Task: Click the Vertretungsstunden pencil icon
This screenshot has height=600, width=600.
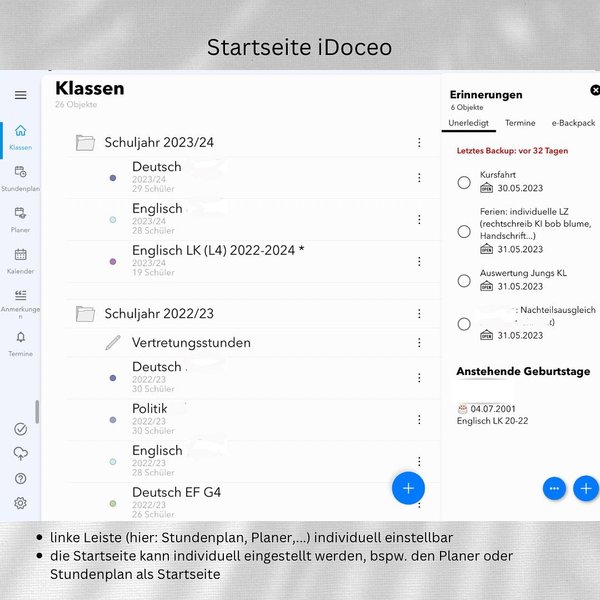Action: coord(113,342)
